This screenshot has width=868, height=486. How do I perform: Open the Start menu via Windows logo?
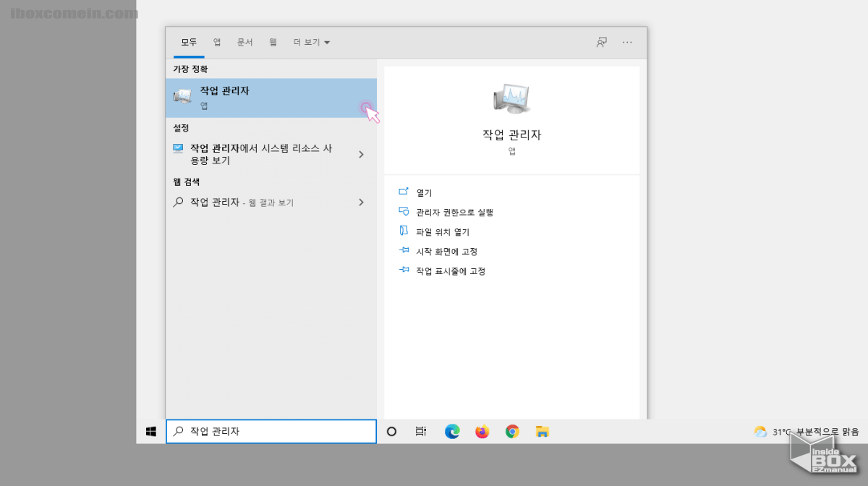(150, 430)
